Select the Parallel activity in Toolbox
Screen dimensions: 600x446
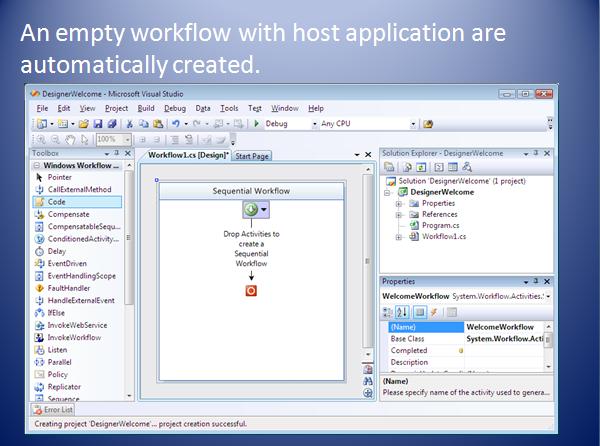tap(62, 362)
